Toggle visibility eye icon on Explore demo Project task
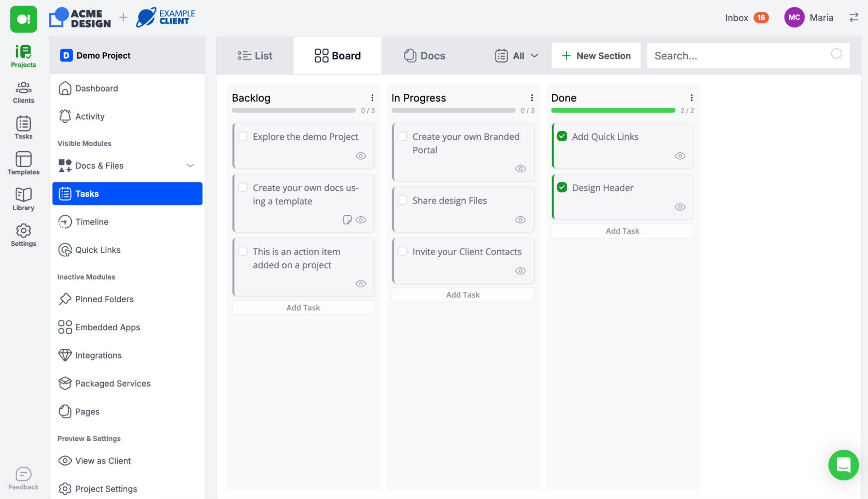Image resolution: width=868 pixels, height=499 pixels. tap(361, 155)
